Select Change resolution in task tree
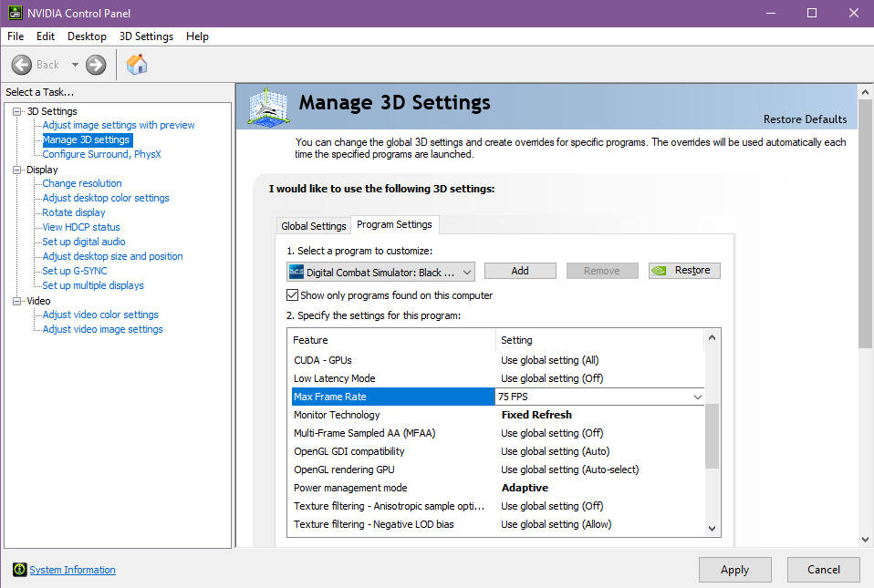Image resolution: width=874 pixels, height=588 pixels. pos(81,183)
